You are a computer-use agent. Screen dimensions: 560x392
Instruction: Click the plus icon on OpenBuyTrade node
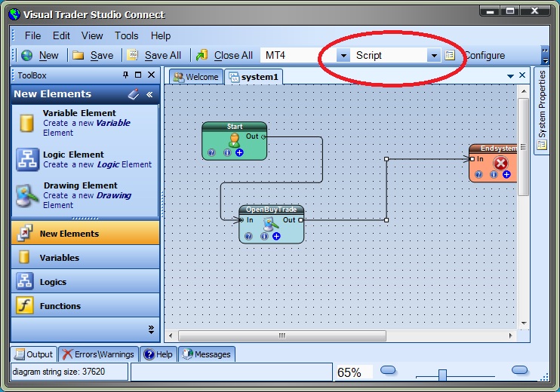(x=276, y=236)
